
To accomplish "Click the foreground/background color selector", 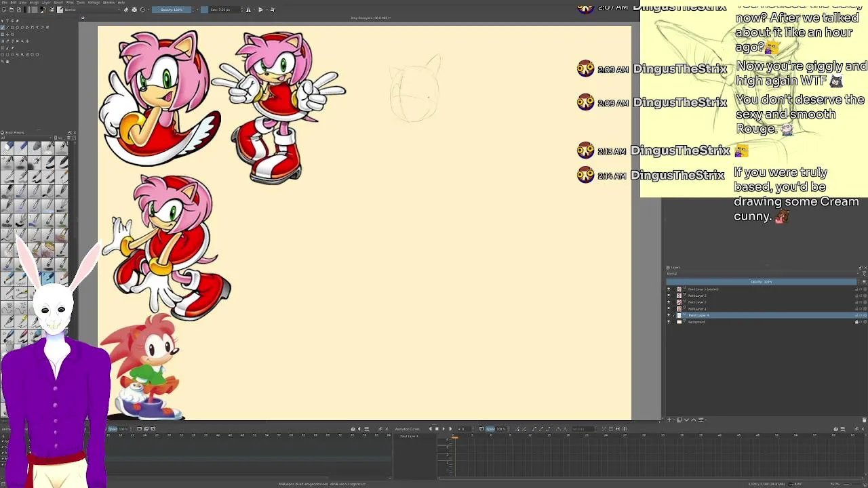I will pyautogui.click(x=43, y=9).
